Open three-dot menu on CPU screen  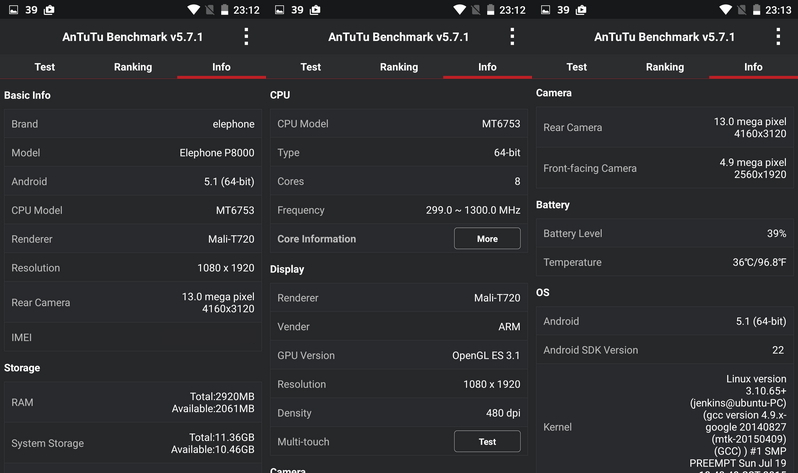(512, 37)
